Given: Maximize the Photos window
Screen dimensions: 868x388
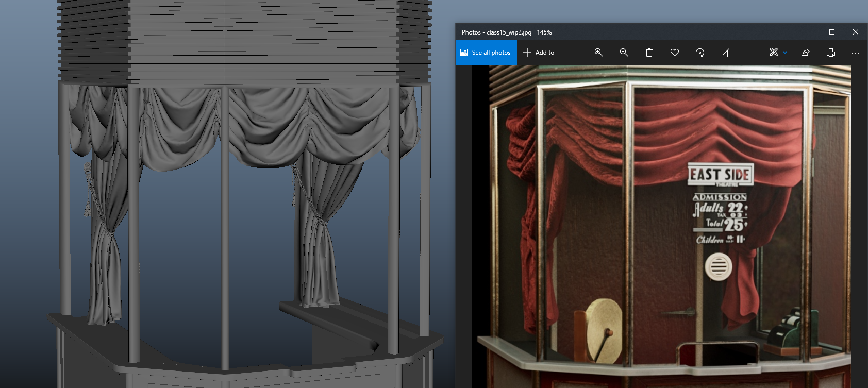Looking at the screenshot, I should 832,32.
